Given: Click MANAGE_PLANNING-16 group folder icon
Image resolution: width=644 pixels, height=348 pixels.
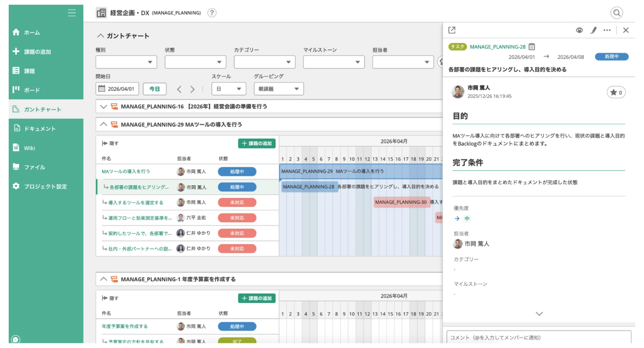Looking at the screenshot, I should pos(114,106).
